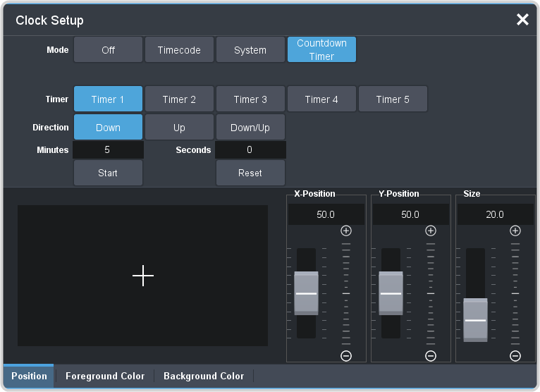The image size is (540, 392).
Task: Switch to Foreground Color tab
Action: [105, 376]
